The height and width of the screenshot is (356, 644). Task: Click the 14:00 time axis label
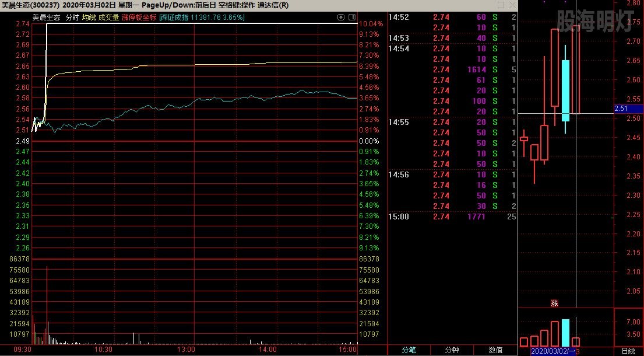(x=268, y=350)
